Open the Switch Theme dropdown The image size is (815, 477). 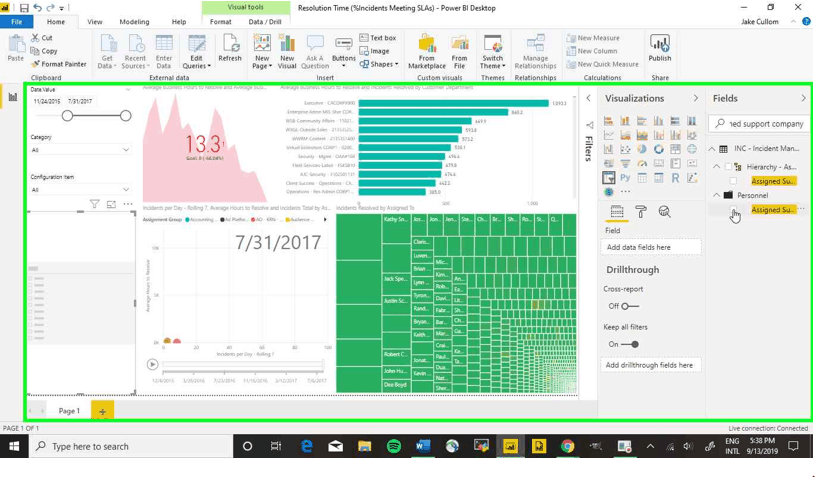(492, 52)
